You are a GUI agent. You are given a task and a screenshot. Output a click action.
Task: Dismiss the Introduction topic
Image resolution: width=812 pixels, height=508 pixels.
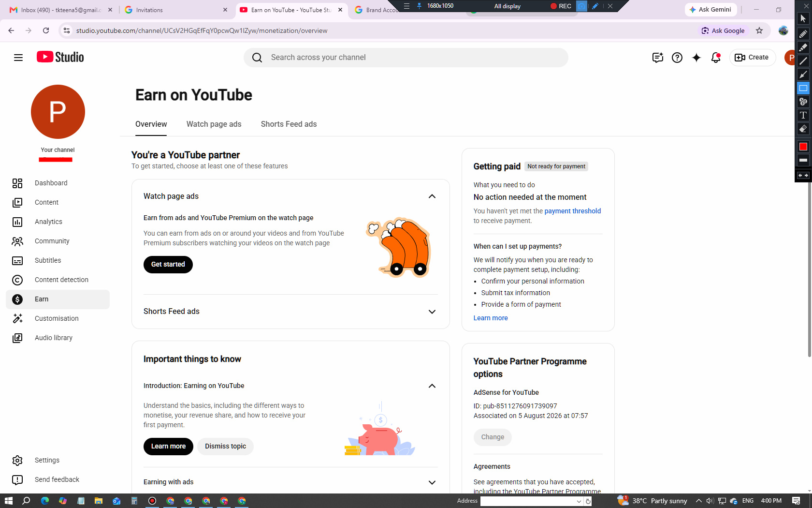[225, 447]
